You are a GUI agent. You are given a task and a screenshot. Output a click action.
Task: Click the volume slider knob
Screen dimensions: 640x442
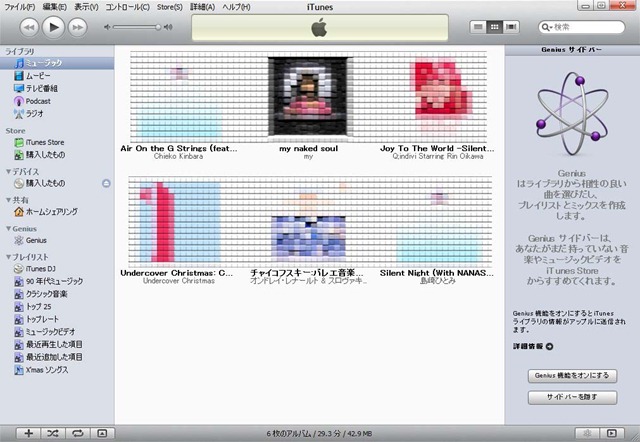[158, 27]
